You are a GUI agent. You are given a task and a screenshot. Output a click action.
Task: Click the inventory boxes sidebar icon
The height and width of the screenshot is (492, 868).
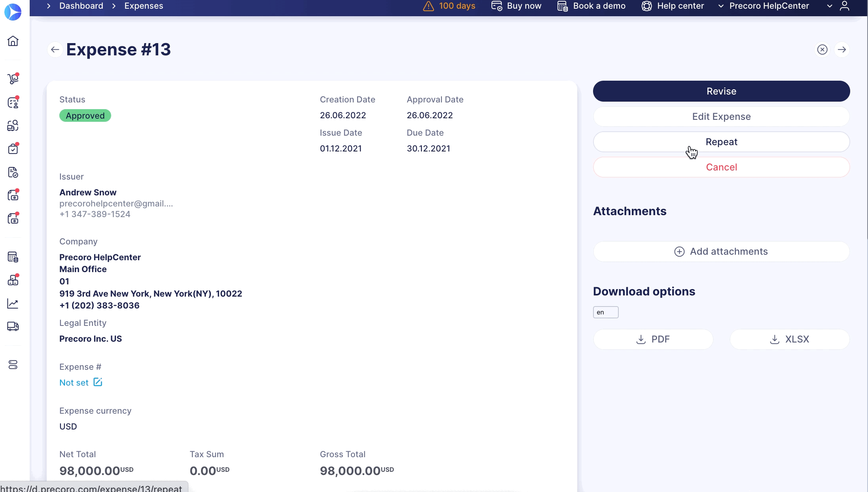[x=13, y=280]
